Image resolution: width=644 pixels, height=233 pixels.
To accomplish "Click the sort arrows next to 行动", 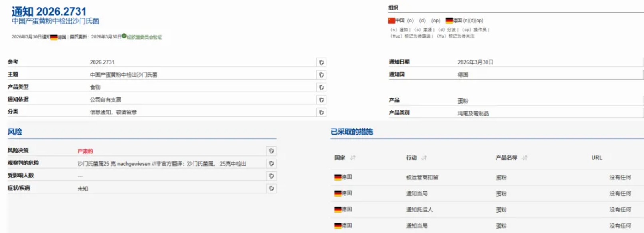I will [424, 158].
